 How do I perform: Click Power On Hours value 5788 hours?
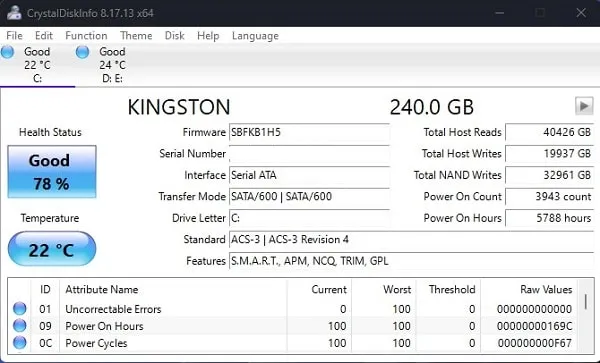549,218
